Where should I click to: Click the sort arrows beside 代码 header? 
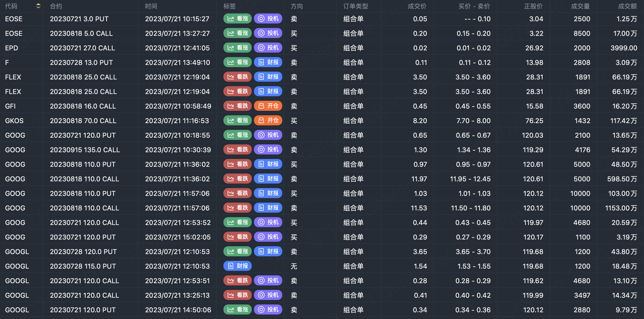click(x=38, y=6)
